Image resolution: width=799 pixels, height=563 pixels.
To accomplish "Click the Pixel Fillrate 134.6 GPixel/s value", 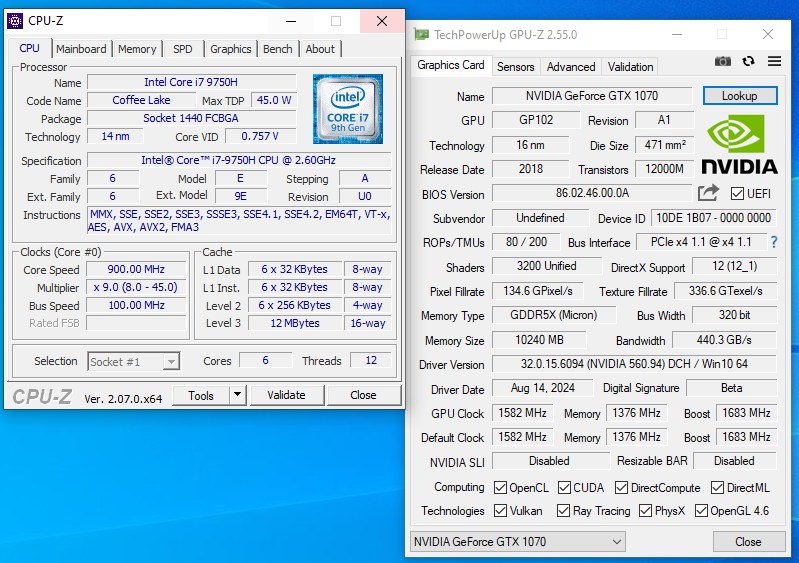I will click(538, 291).
